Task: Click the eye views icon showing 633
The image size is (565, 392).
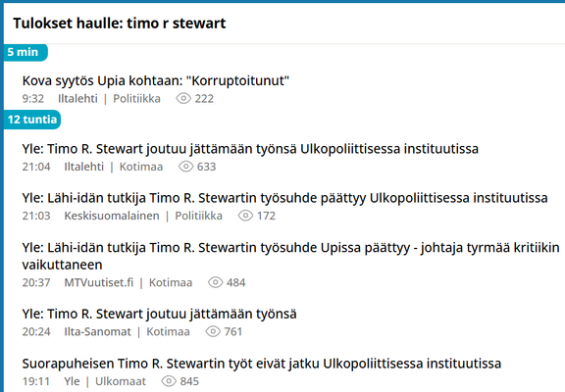Action: pyautogui.click(x=186, y=167)
